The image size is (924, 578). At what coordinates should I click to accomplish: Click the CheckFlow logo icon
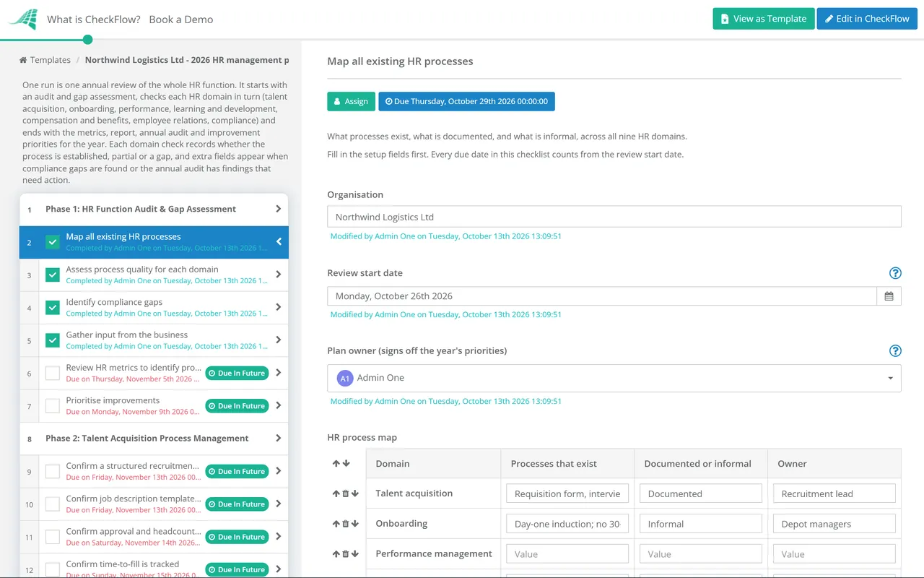tap(22, 20)
